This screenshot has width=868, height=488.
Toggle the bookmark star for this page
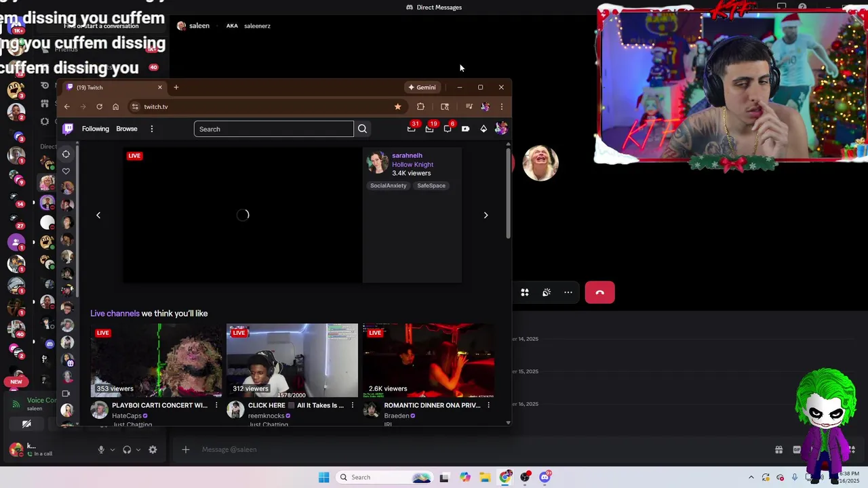(x=397, y=106)
